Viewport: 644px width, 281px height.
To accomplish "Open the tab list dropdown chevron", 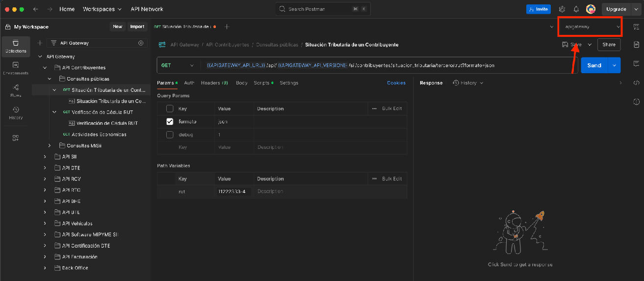I will (x=551, y=27).
